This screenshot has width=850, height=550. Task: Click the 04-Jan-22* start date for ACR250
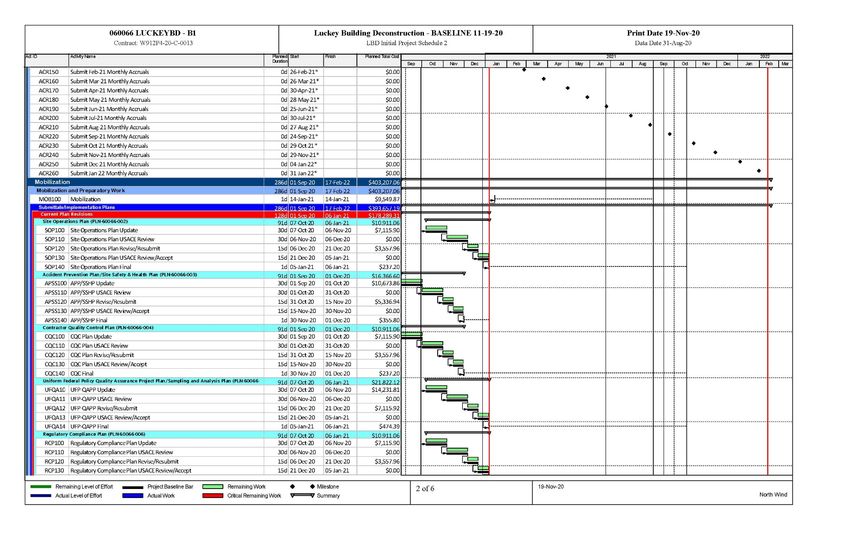(303, 164)
